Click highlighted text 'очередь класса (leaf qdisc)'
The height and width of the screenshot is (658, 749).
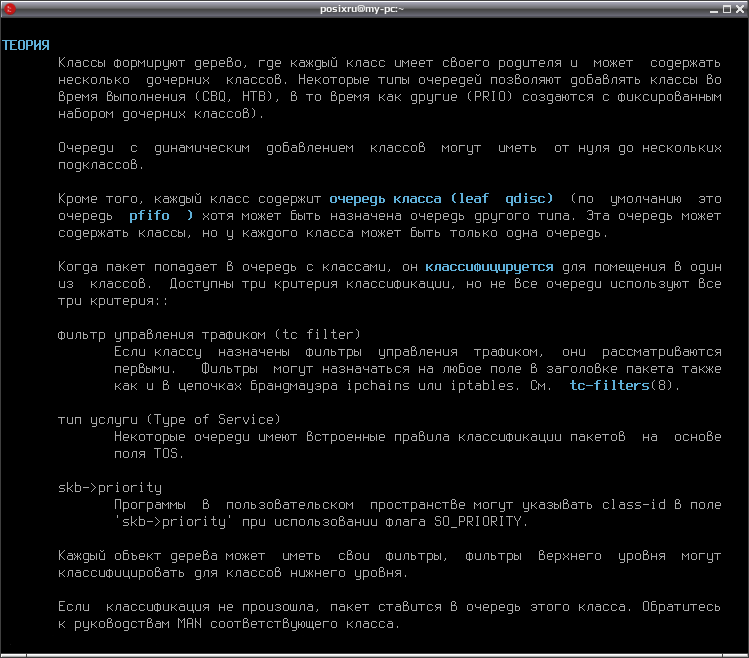click(441, 198)
